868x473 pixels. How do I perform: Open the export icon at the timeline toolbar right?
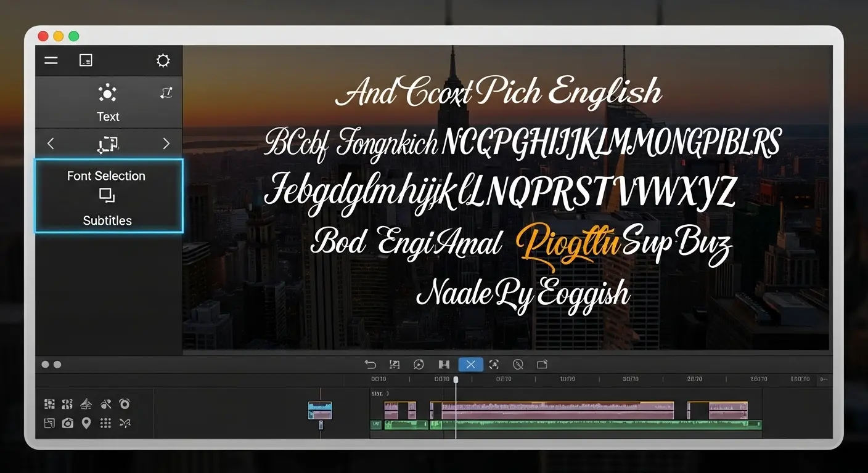(542, 364)
